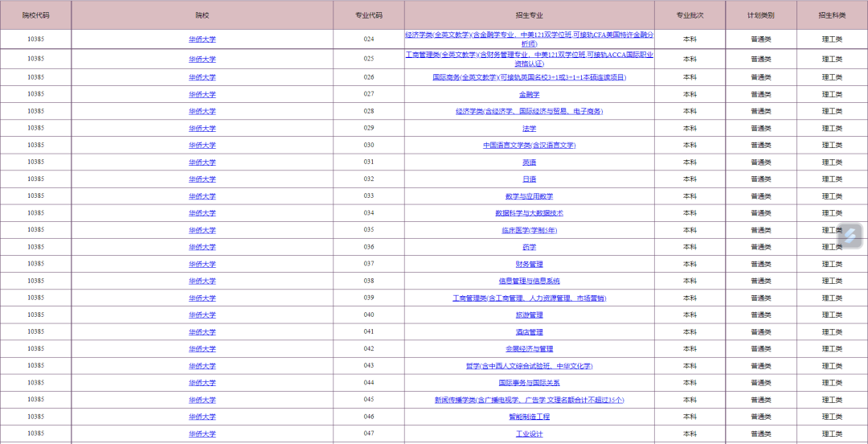Image resolution: width=868 pixels, height=444 pixels.
Task: Click the 专业代码 column header
Action: 369,15
